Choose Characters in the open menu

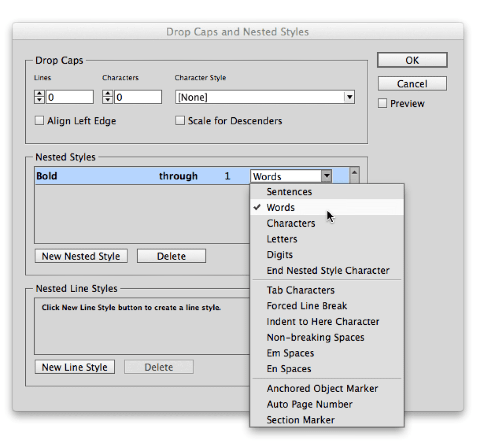(x=291, y=223)
